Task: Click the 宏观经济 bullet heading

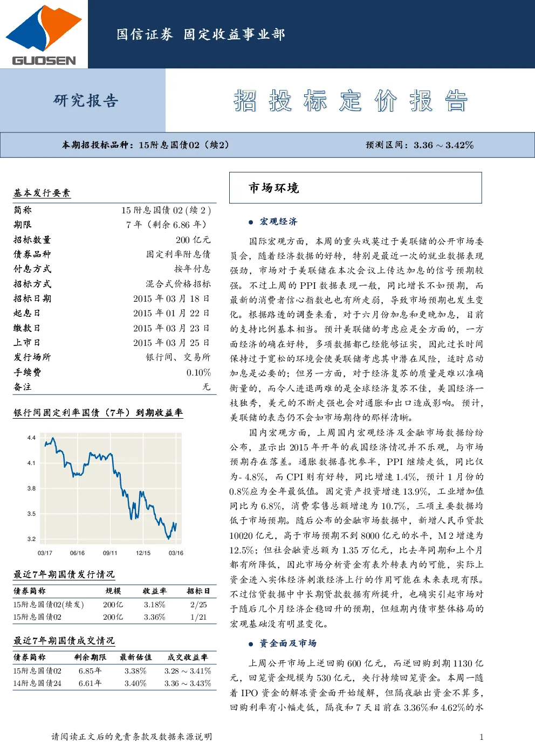Action: tap(278, 221)
